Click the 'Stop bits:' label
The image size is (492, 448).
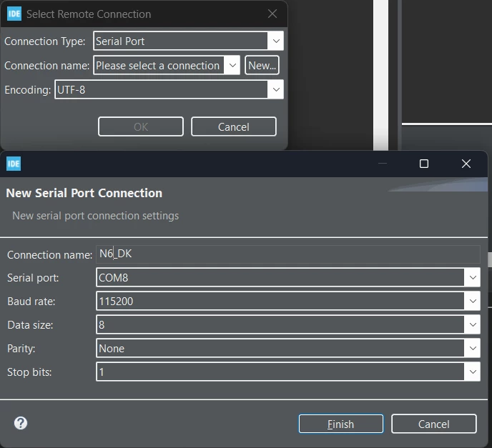coord(29,372)
